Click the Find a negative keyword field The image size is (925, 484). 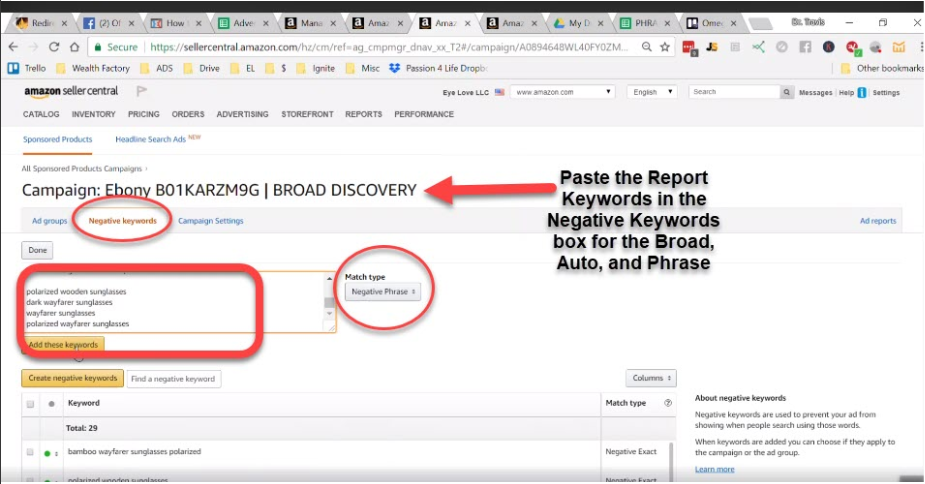pos(173,379)
